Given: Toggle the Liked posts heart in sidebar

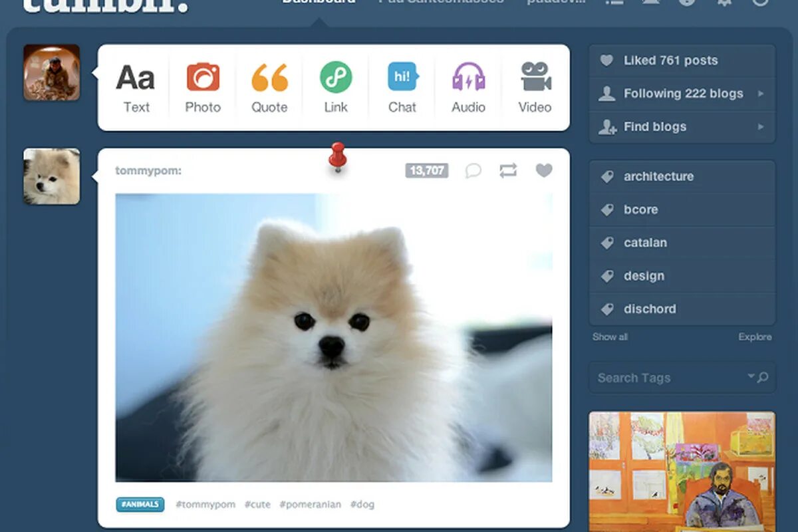Looking at the screenshot, I should [x=606, y=60].
